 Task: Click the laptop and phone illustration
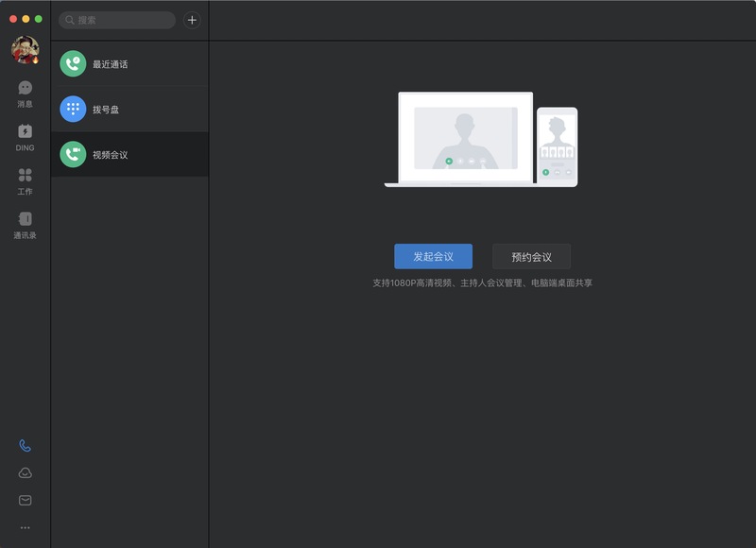coord(481,139)
